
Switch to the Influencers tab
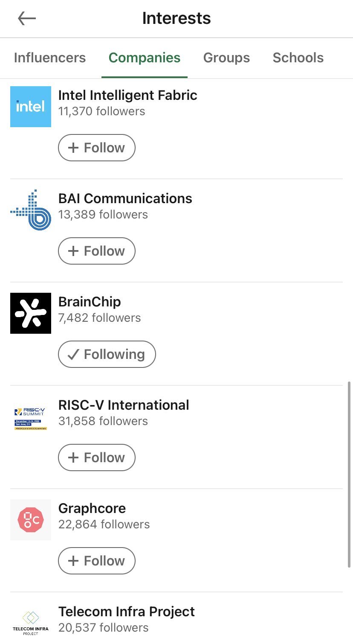point(50,58)
